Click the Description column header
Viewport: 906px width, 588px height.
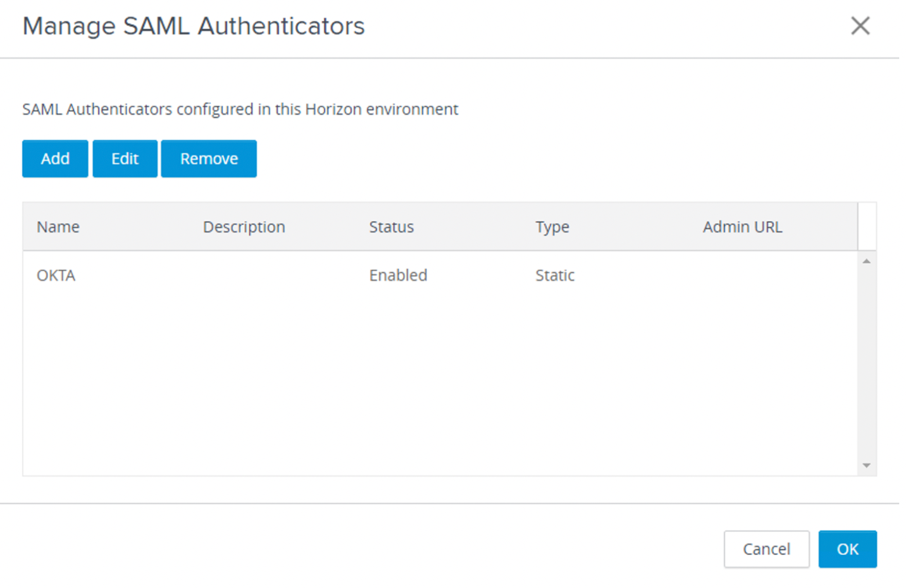point(244,227)
